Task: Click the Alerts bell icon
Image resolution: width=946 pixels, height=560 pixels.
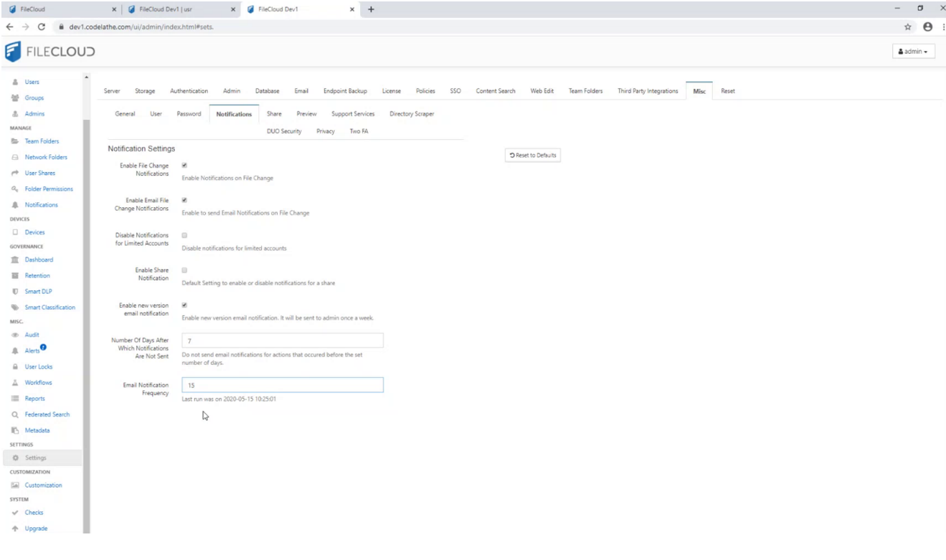Action: click(x=15, y=351)
